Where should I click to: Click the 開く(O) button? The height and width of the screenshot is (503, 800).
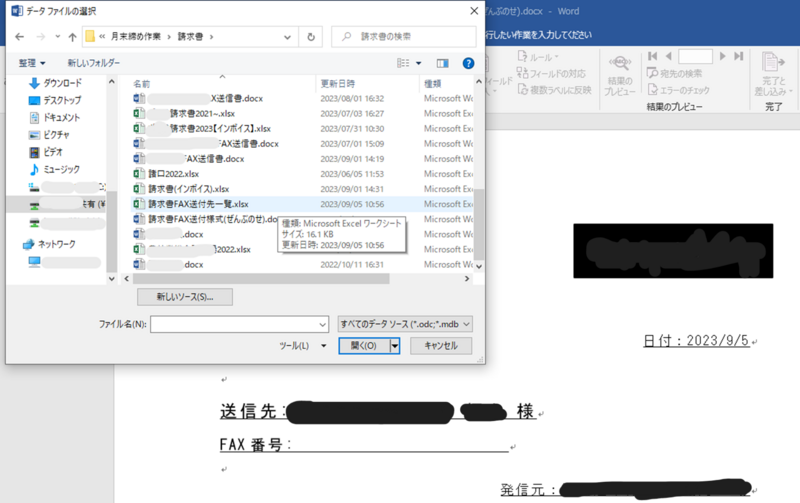(x=364, y=345)
